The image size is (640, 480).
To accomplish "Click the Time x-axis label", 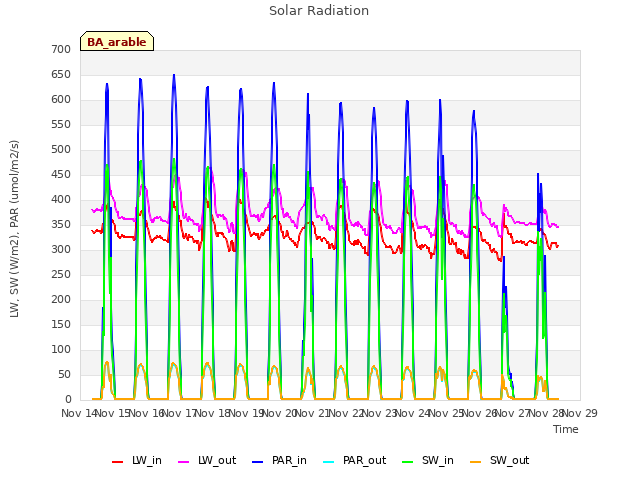I will pos(566,429).
